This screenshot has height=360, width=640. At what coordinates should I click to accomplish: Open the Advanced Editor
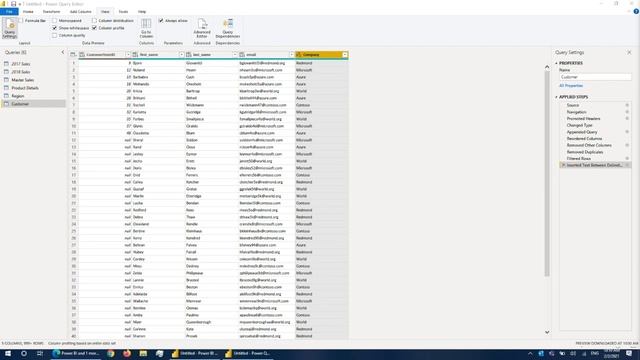click(202, 28)
